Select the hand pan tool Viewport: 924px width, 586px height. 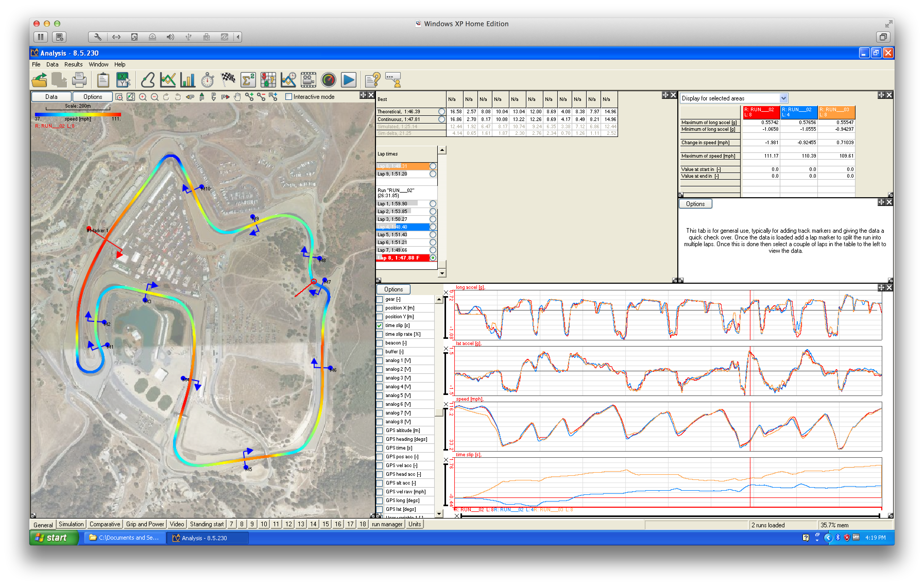[237, 97]
